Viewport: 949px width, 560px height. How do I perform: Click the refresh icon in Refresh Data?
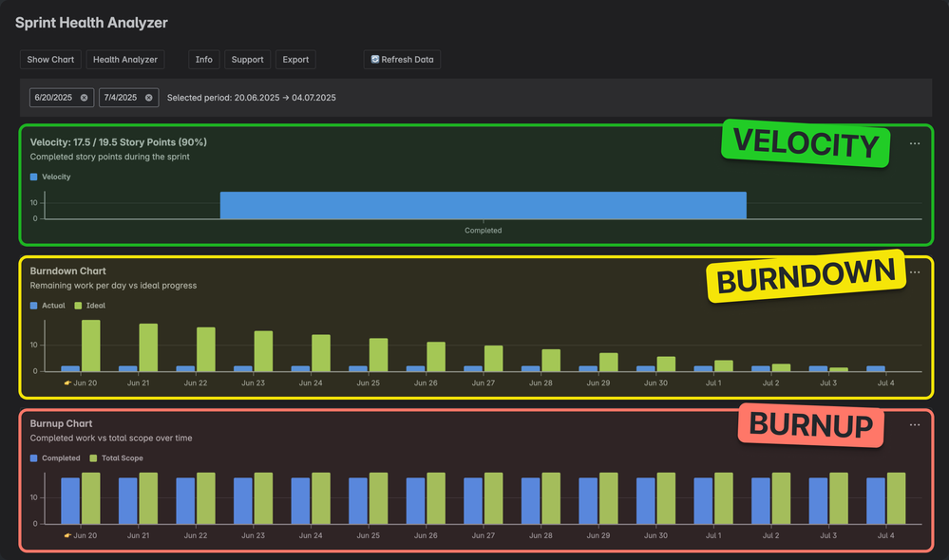pyautogui.click(x=375, y=59)
